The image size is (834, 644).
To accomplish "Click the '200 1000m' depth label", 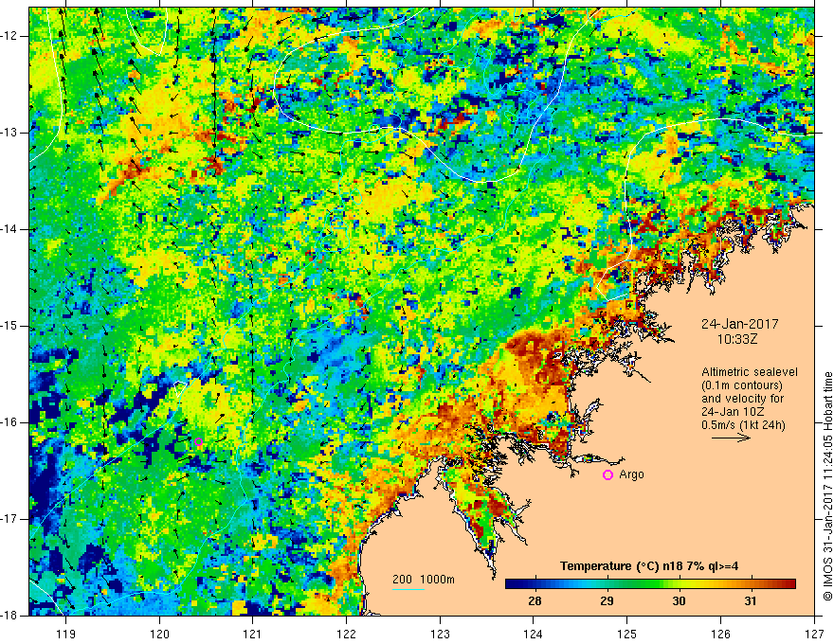I will pos(424,580).
